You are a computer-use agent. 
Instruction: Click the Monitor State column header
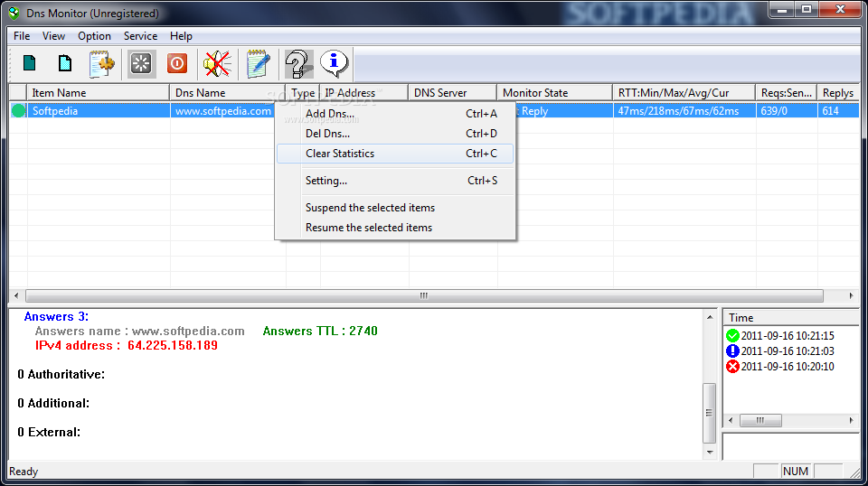554,93
